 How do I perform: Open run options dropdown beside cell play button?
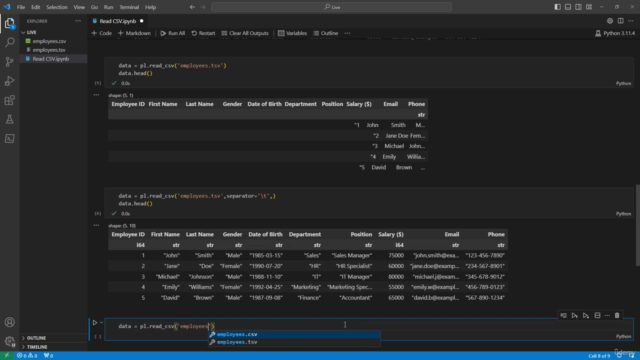pos(101,322)
